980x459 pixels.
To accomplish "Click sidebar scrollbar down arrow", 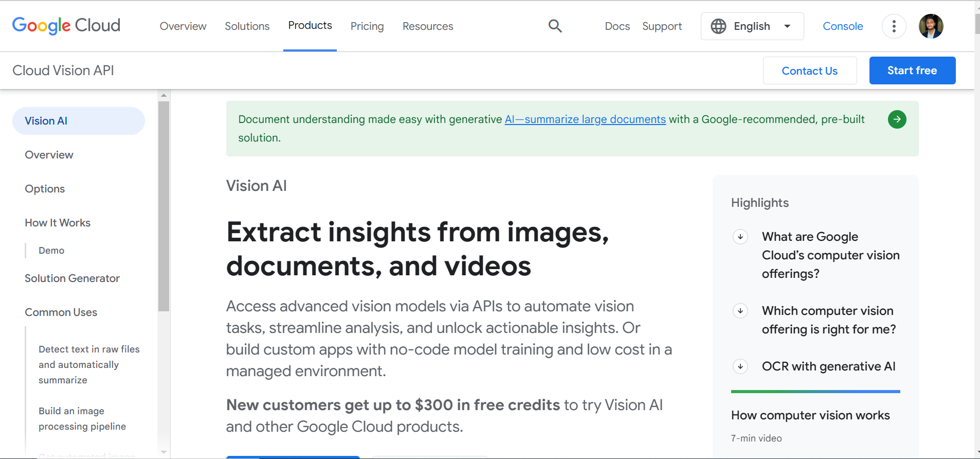I will pos(164,452).
